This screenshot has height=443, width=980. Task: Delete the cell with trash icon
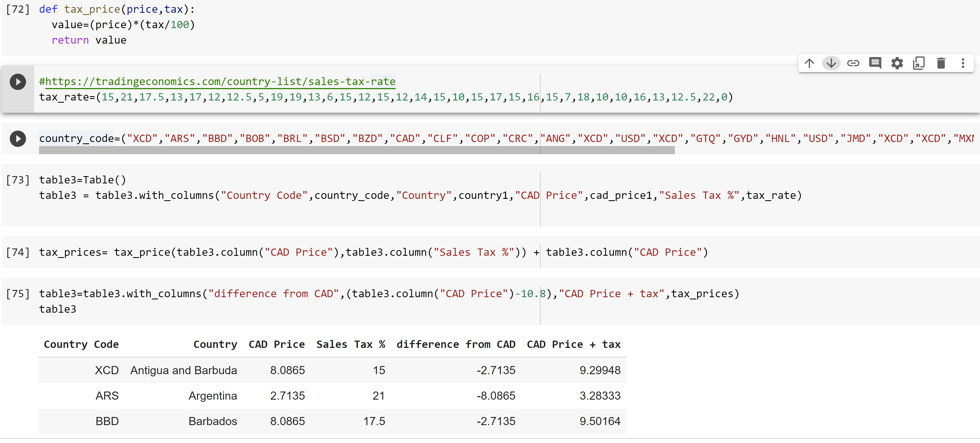coord(941,63)
